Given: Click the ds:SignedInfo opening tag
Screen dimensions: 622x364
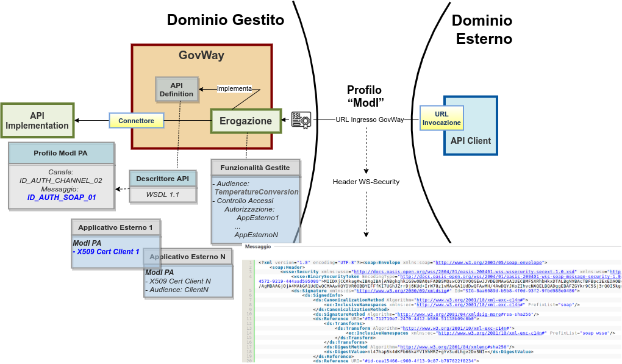Looking at the screenshot, I should [323, 295].
